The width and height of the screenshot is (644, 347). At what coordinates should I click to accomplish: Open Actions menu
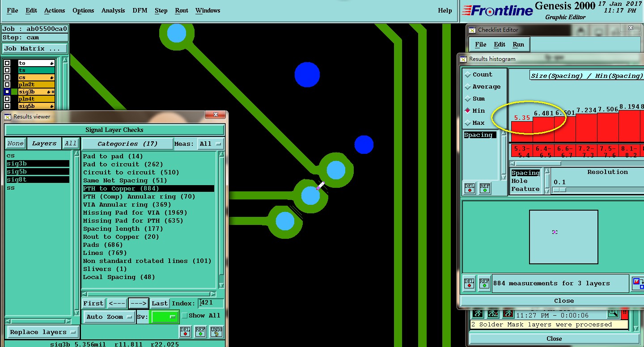(x=55, y=10)
